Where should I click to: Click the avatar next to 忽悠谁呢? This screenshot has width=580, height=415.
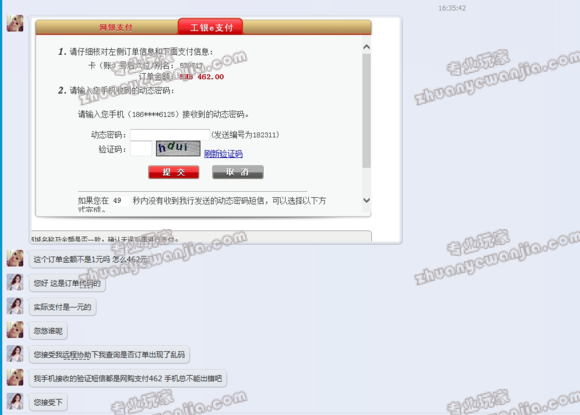tap(15, 330)
